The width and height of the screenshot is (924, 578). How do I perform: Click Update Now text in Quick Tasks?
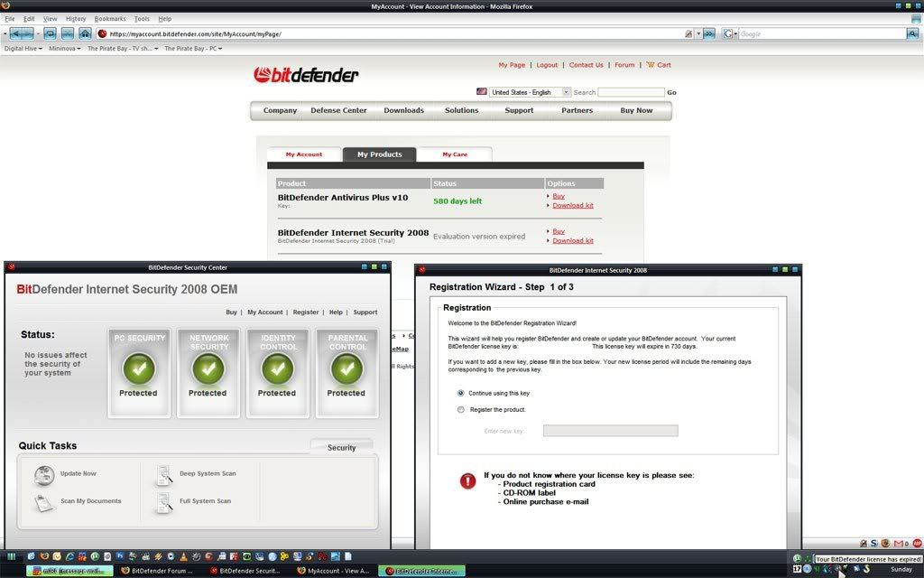(x=78, y=473)
